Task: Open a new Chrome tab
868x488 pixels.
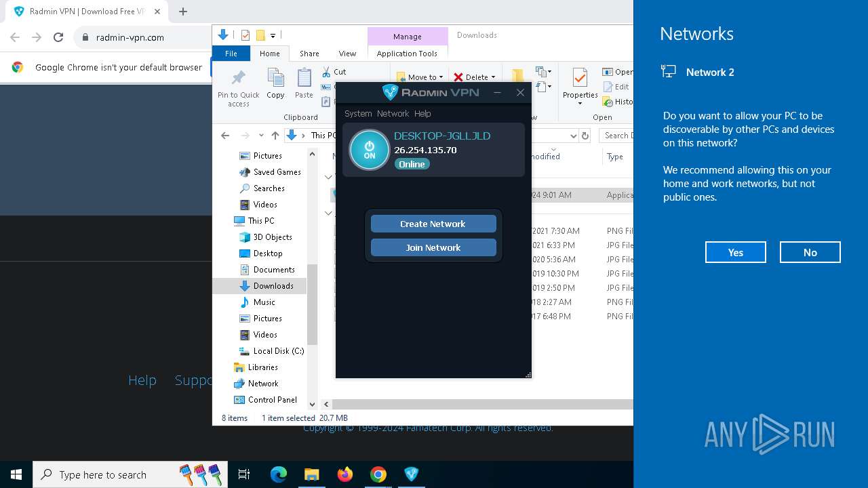Action: 183,12
